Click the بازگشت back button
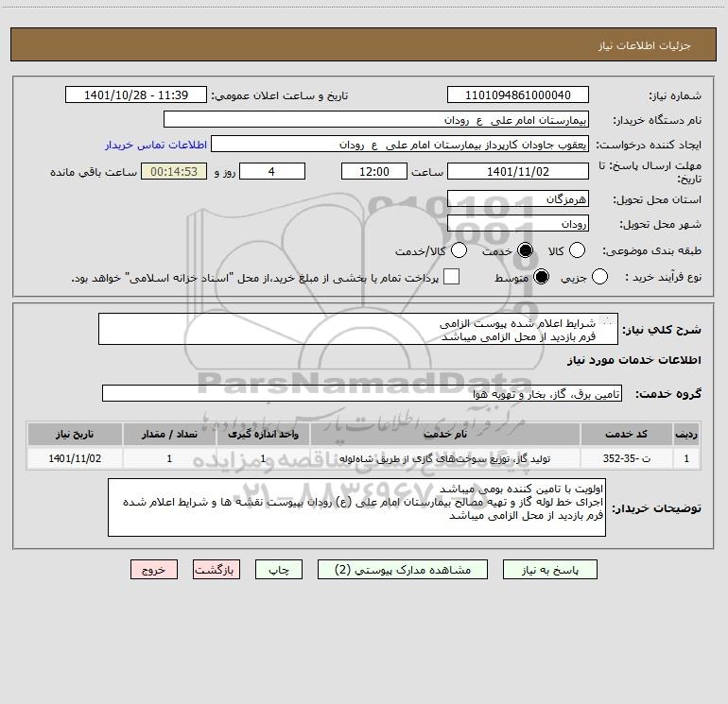Screen dimensions: 728x704 click(x=217, y=570)
